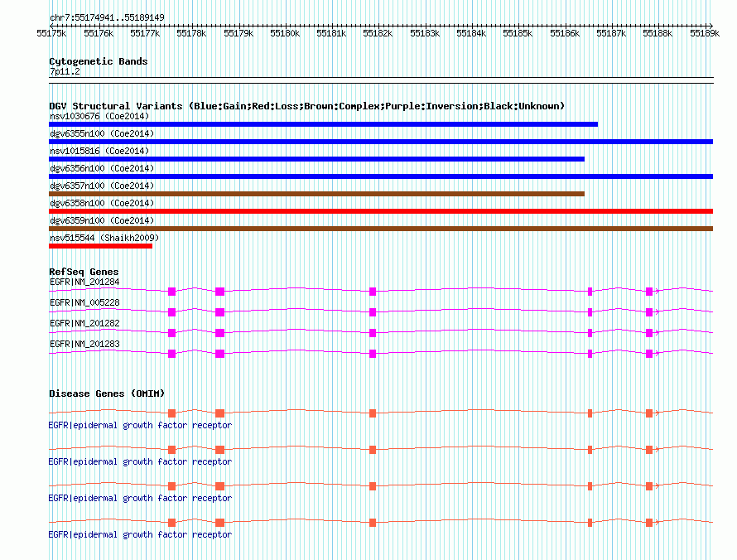
Task: Click the 55178k ruler tick label
Action: [x=191, y=33]
